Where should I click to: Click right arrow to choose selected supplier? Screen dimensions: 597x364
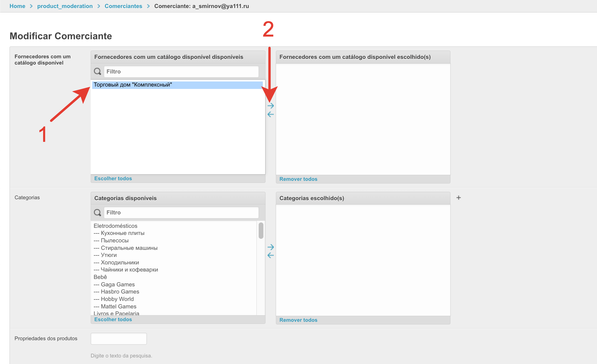point(271,106)
